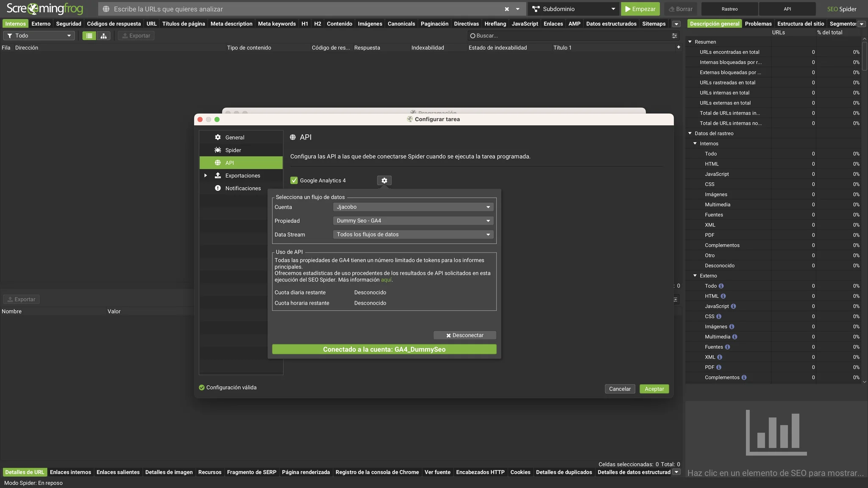Open the Estructura del sitio tab
The width and height of the screenshot is (868, 488).
(x=801, y=24)
